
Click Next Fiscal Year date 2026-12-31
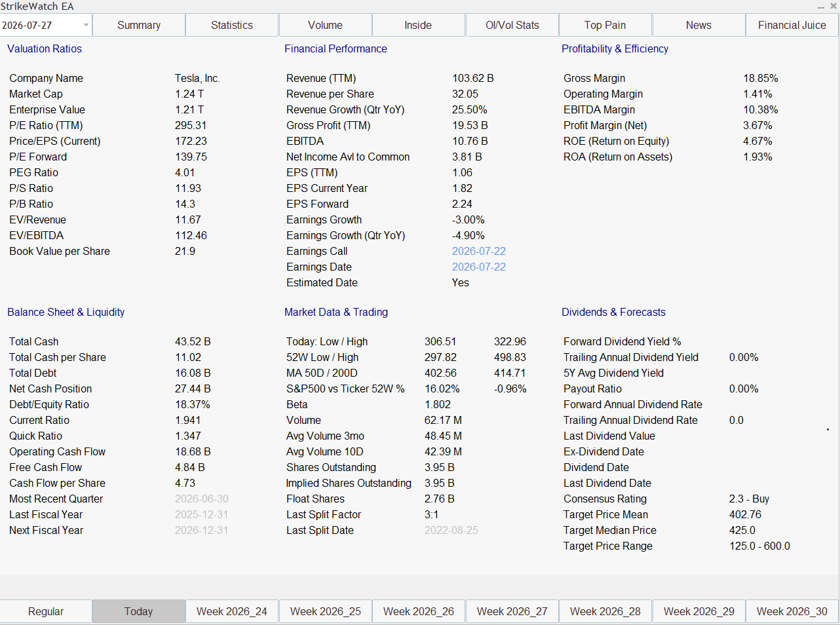point(202,531)
